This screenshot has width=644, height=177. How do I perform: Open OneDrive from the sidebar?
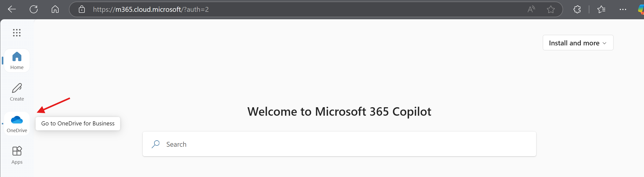tap(17, 123)
